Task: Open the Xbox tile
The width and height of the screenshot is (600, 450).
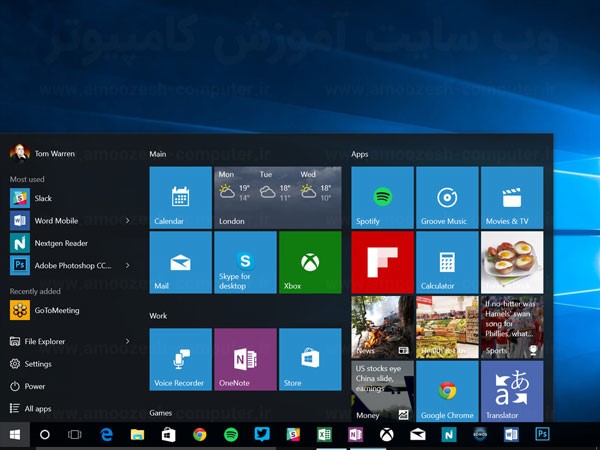Action: (309, 262)
